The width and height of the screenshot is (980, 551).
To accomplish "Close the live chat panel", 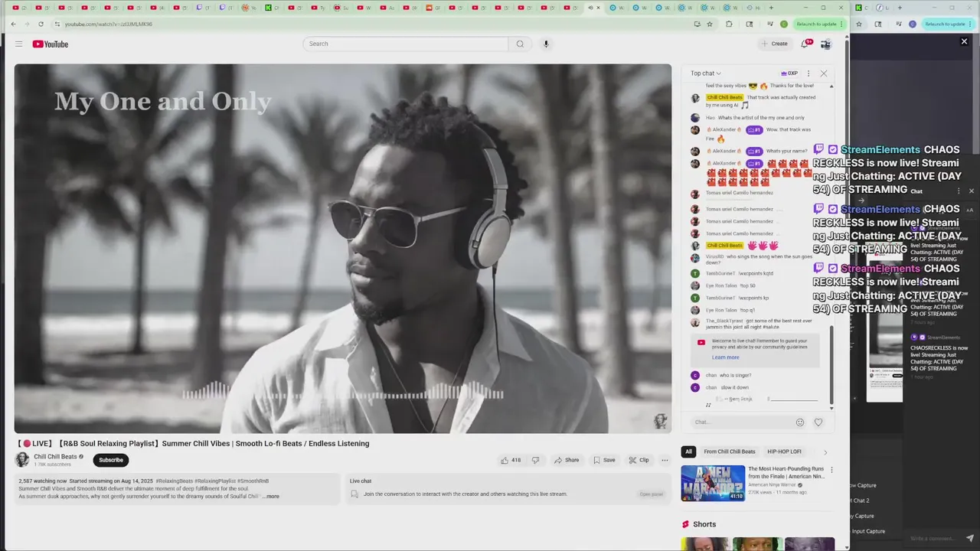I will pyautogui.click(x=824, y=73).
